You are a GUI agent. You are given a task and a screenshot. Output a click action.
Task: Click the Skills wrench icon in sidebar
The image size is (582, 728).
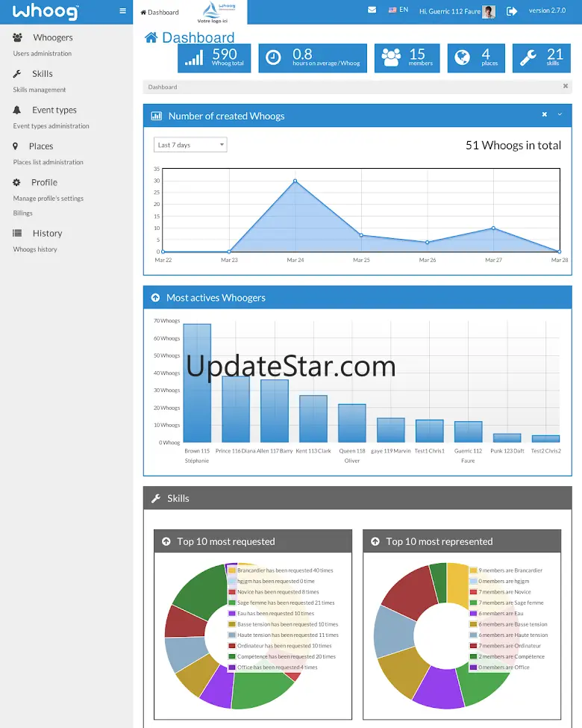pyautogui.click(x=16, y=74)
